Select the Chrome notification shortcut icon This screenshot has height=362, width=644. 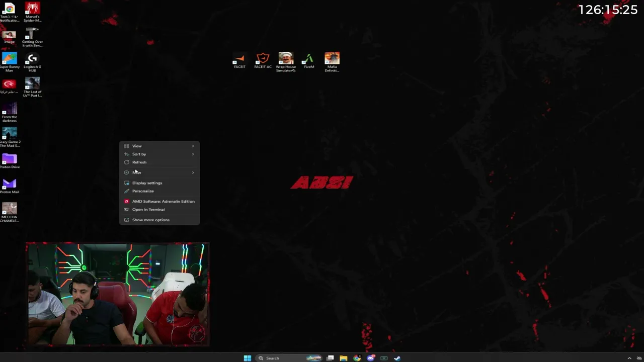pos(9,13)
